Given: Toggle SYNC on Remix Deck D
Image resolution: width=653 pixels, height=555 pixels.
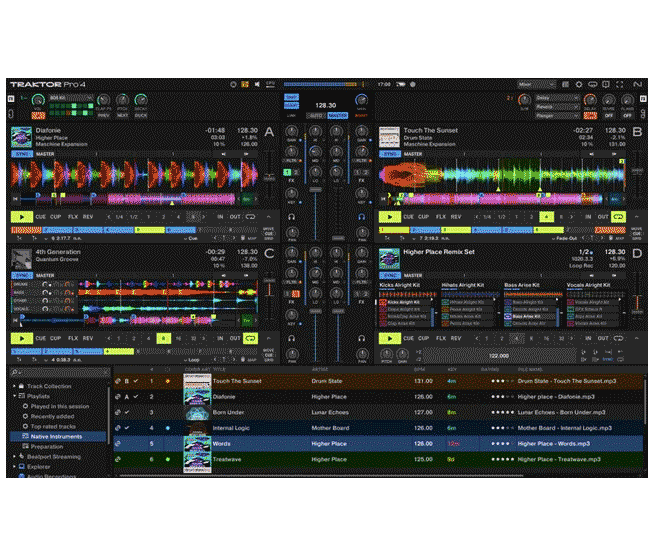Looking at the screenshot, I should click(390, 276).
